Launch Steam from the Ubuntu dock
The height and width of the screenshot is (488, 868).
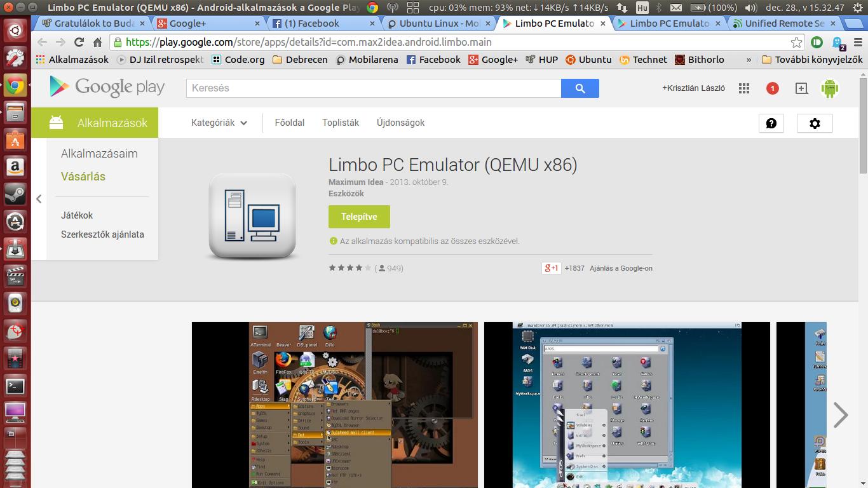15,194
